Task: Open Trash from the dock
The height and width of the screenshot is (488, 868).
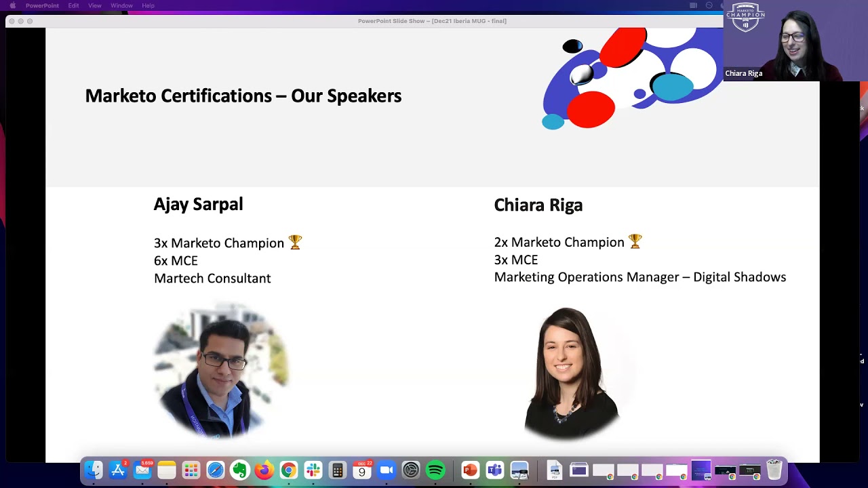Action: pos(774,470)
